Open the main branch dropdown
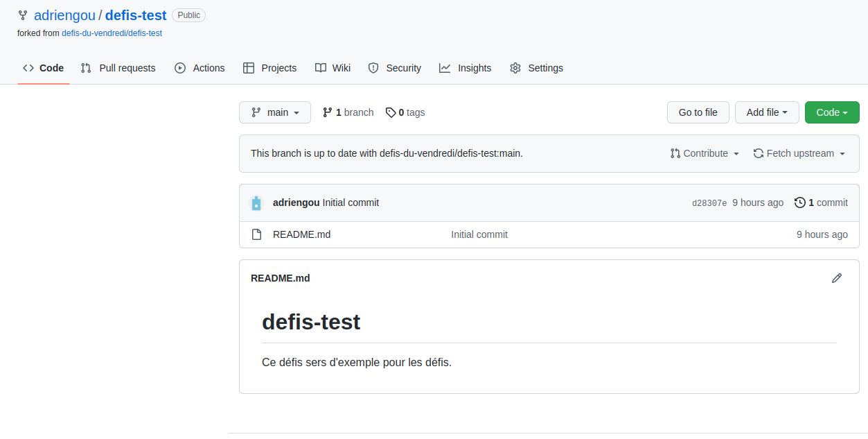This screenshot has width=868, height=439. point(275,112)
